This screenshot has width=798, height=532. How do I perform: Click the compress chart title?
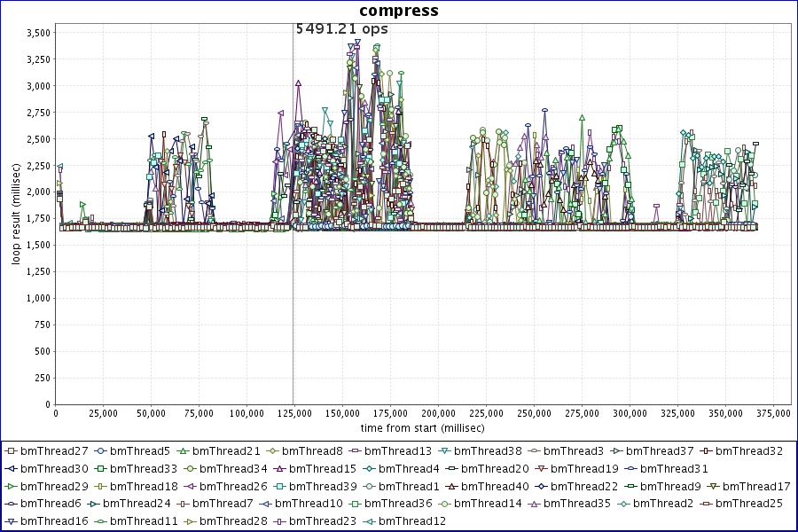coord(399,11)
